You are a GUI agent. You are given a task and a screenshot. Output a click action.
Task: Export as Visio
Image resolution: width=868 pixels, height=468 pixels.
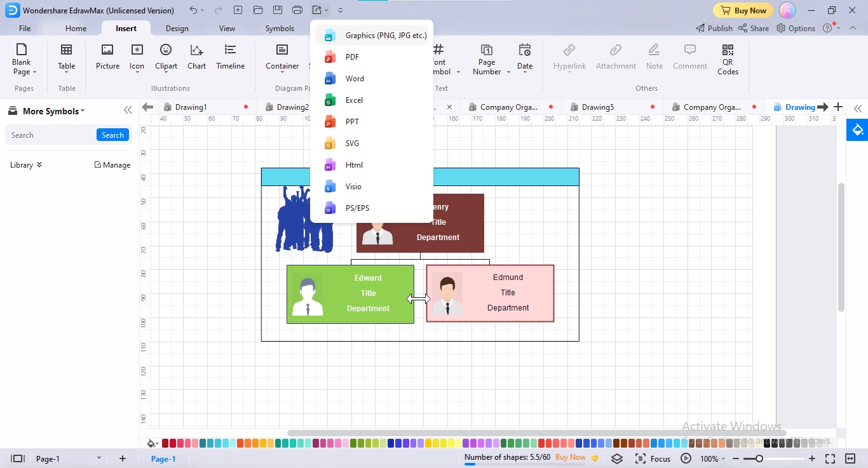372,187
